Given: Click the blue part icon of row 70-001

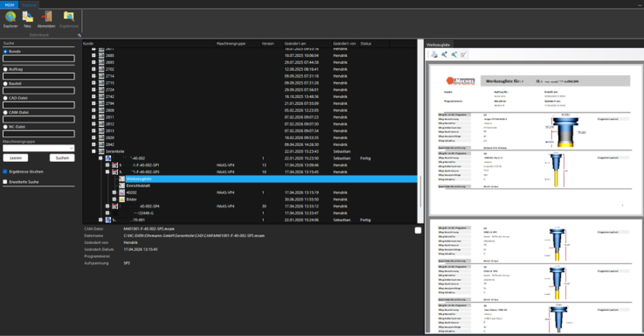Looking at the screenshot, I should (108, 220).
